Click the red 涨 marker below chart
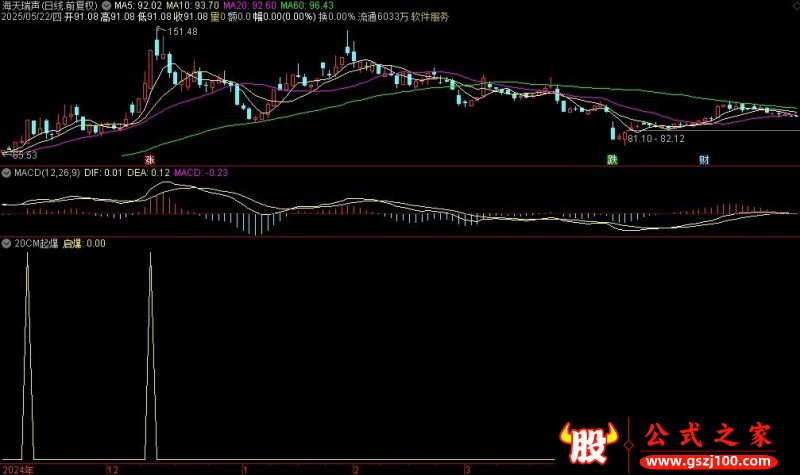 151,159
